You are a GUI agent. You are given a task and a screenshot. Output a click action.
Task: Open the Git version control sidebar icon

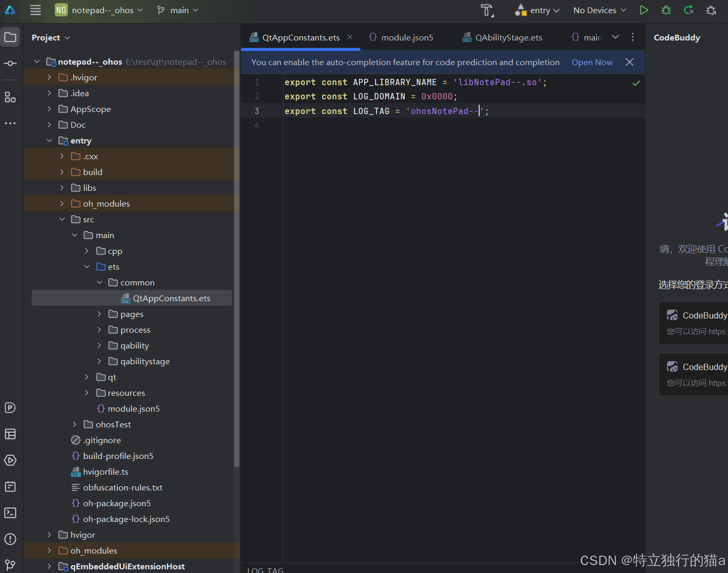(x=10, y=565)
